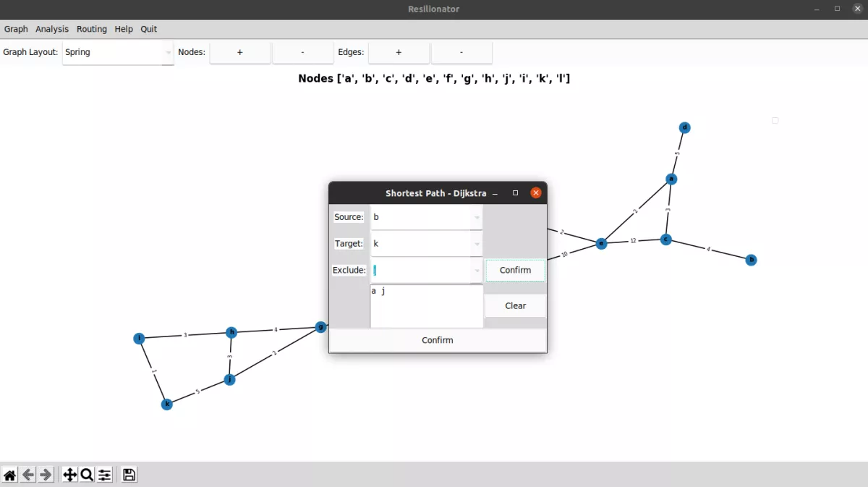Click the add Nodes plus button
Screen dimensions: 868x487
pos(240,52)
